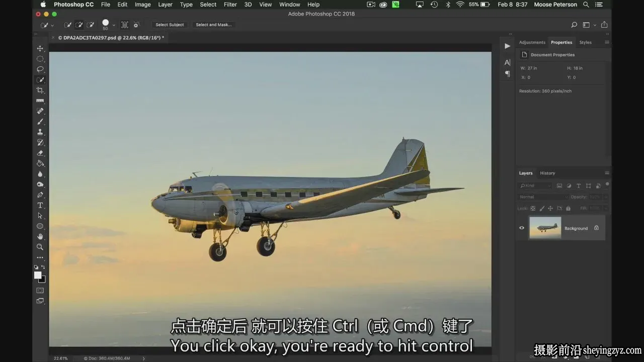Click the Select Subject button
The image size is (644, 362).
click(x=170, y=25)
